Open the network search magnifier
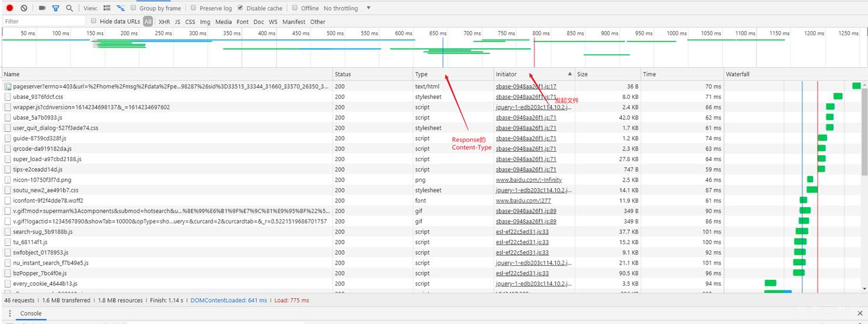Viewport: 868px width, 324px height. pyautogui.click(x=69, y=8)
